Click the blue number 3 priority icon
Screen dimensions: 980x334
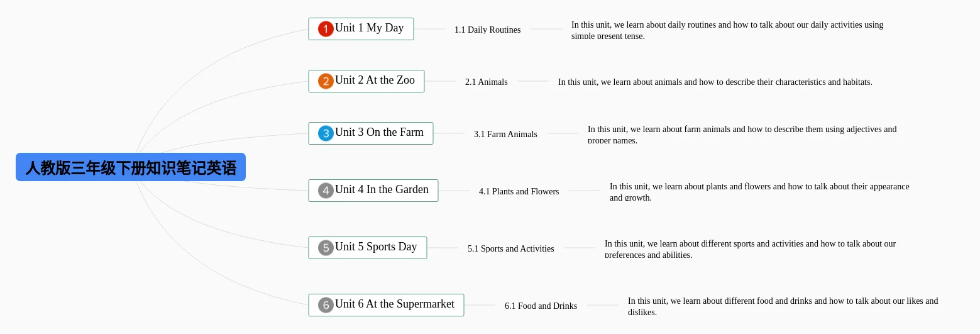coord(326,133)
